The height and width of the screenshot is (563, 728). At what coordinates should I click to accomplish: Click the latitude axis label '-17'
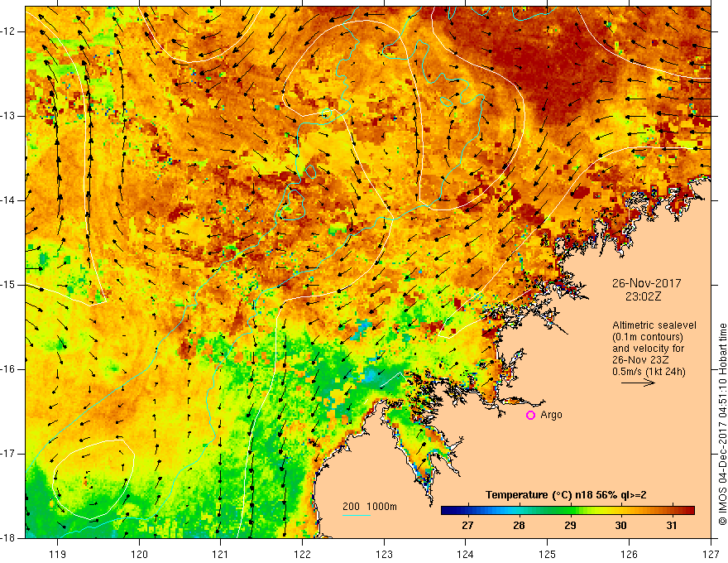point(8,454)
